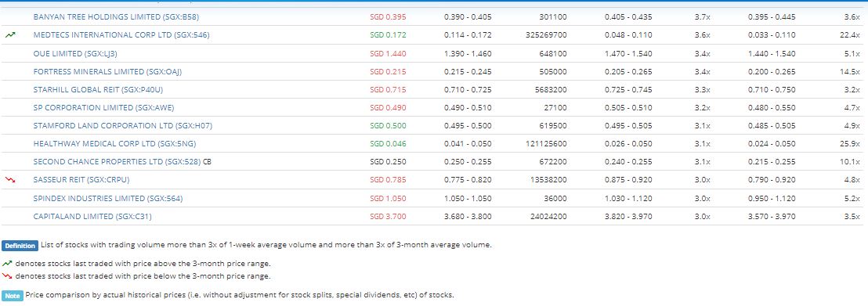
Task: Click Sasseur REIT price SGD 0.785
Action: coord(388,180)
